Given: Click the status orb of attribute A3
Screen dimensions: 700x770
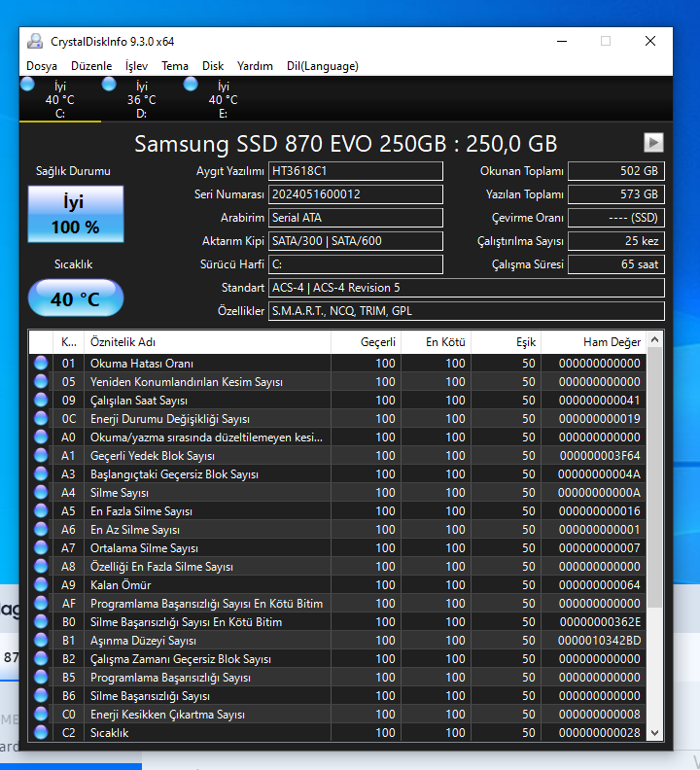Looking at the screenshot, I should (41, 473).
